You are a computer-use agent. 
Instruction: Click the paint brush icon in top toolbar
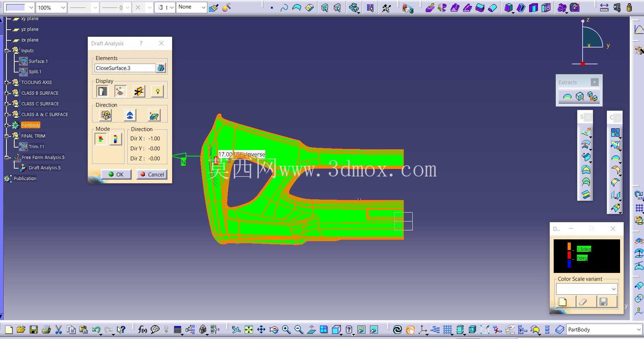[214, 8]
